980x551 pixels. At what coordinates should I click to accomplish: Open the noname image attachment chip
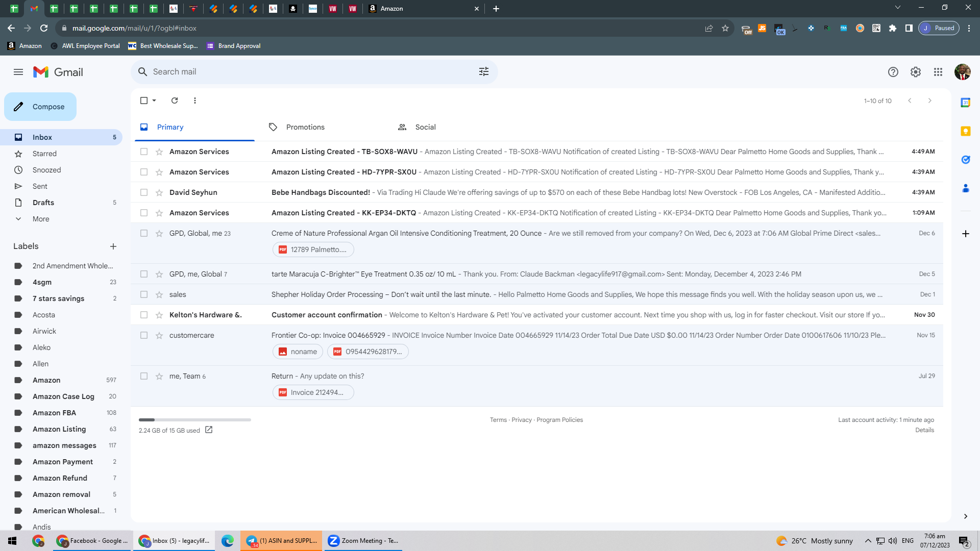click(x=298, y=352)
